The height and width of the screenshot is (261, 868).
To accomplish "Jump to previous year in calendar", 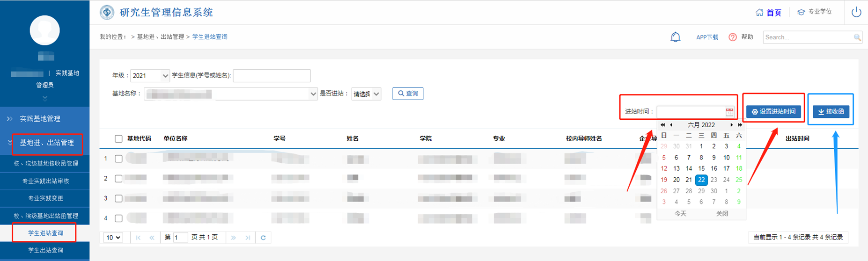I will tap(662, 125).
